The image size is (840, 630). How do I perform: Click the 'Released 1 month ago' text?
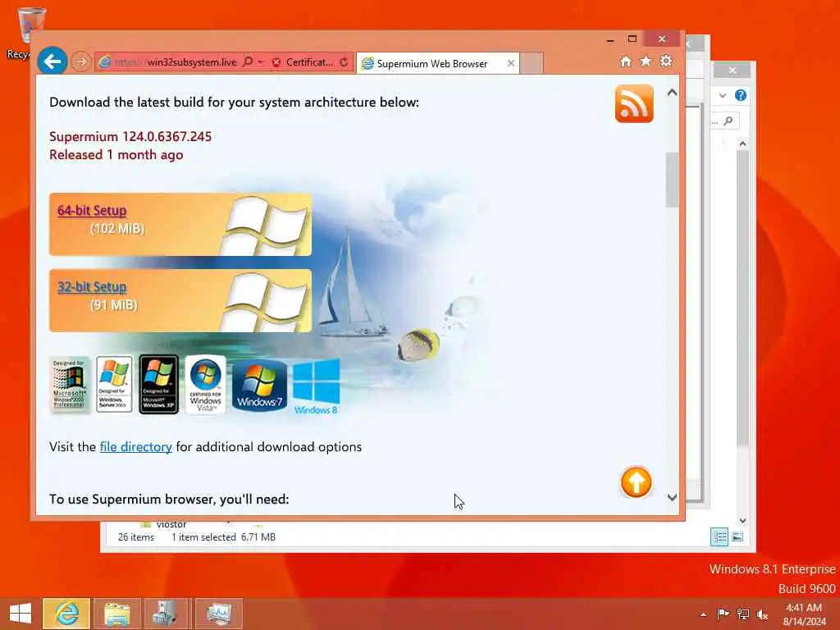click(x=116, y=155)
